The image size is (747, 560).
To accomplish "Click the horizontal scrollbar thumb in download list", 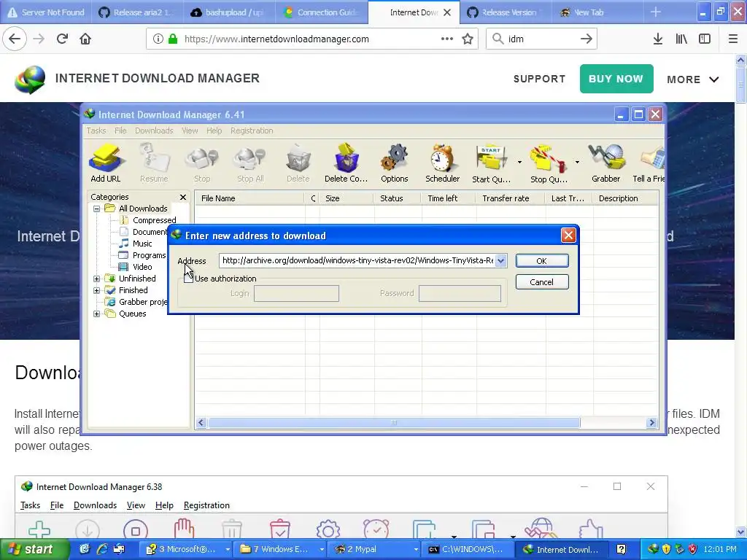I will tap(394, 422).
